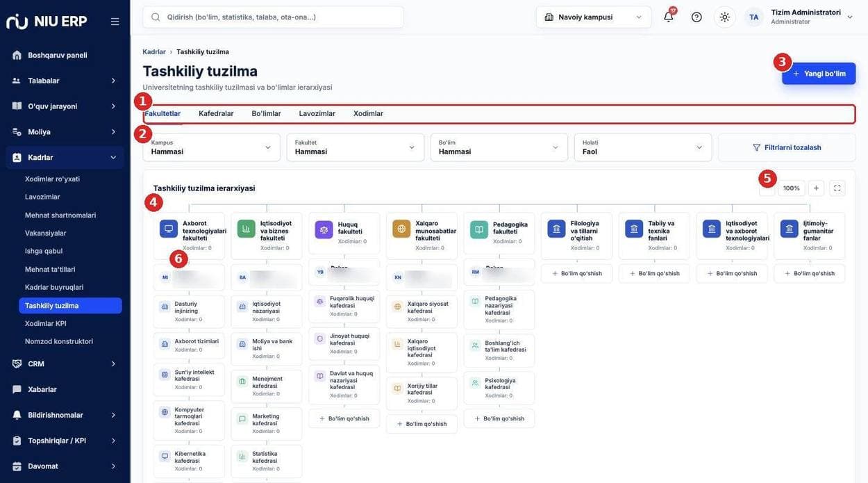Click the TA user avatar
Viewport: 868px width, 483px height.
tap(753, 17)
